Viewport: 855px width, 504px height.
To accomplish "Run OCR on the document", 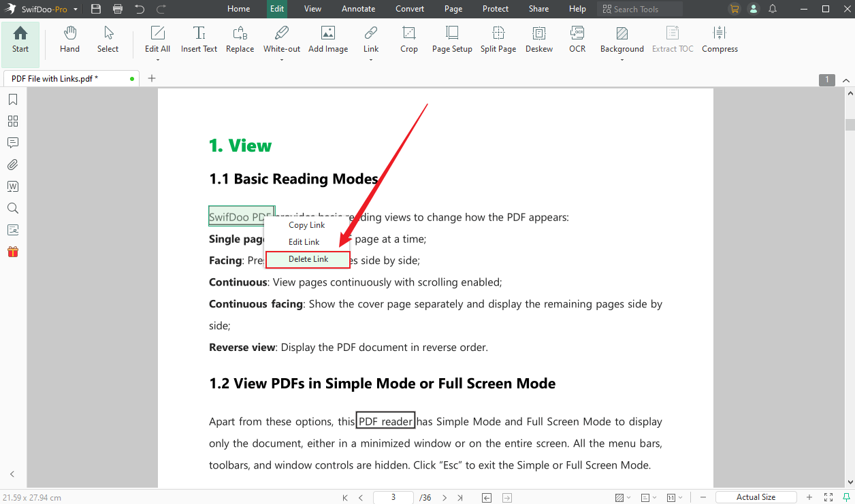I will point(577,39).
